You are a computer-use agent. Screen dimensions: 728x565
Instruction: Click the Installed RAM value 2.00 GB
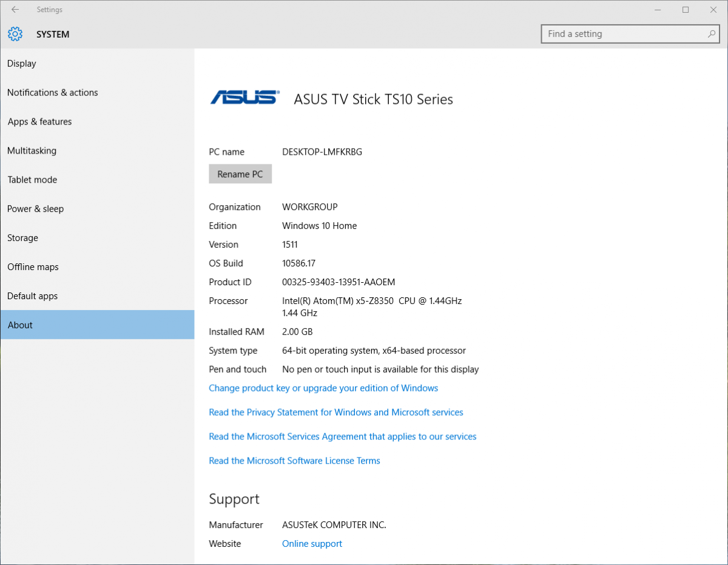(297, 332)
